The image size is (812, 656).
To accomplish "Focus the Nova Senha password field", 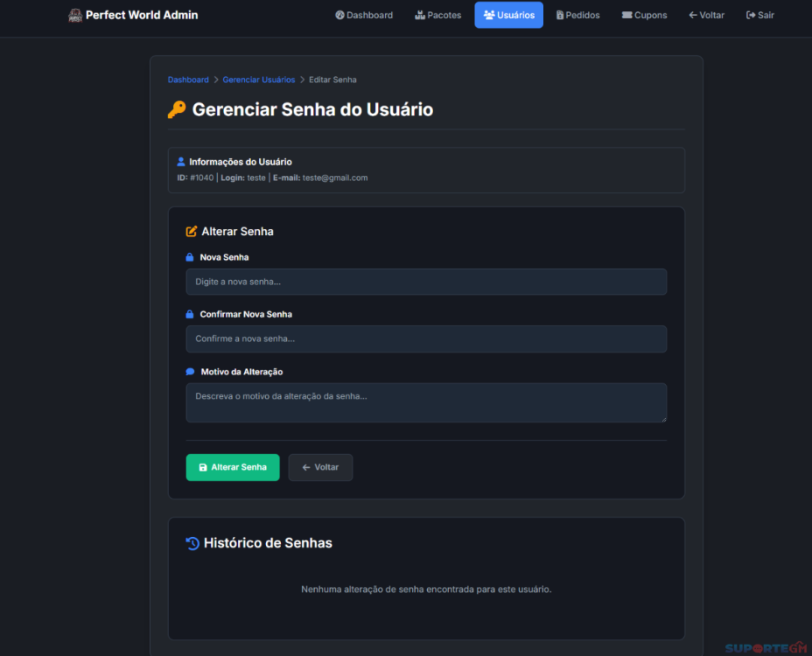I will pos(426,282).
